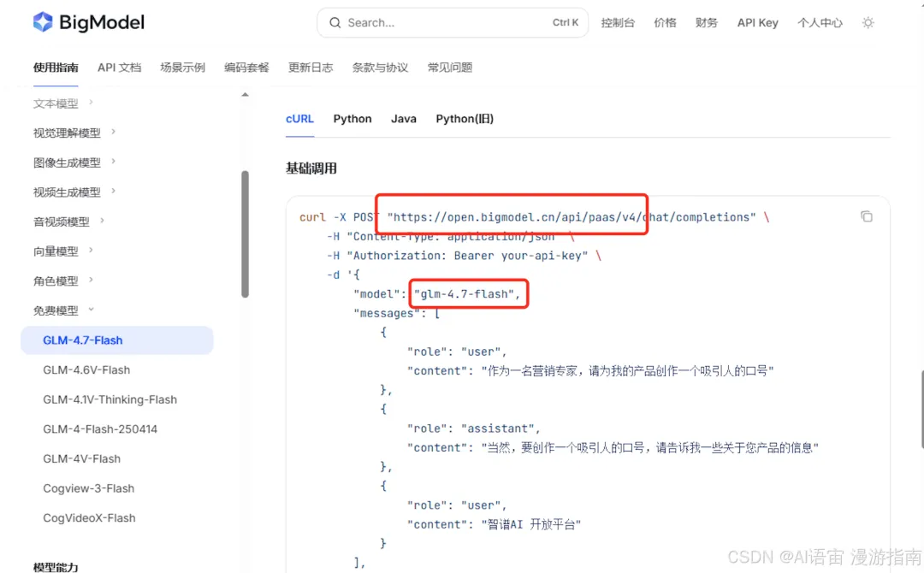Image resolution: width=924 pixels, height=573 pixels.
Task: Open the API Key page
Action: click(x=757, y=23)
